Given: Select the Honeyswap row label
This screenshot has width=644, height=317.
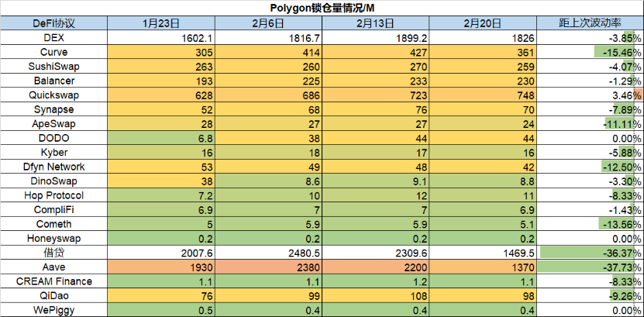Looking at the screenshot, I should 53,238.
